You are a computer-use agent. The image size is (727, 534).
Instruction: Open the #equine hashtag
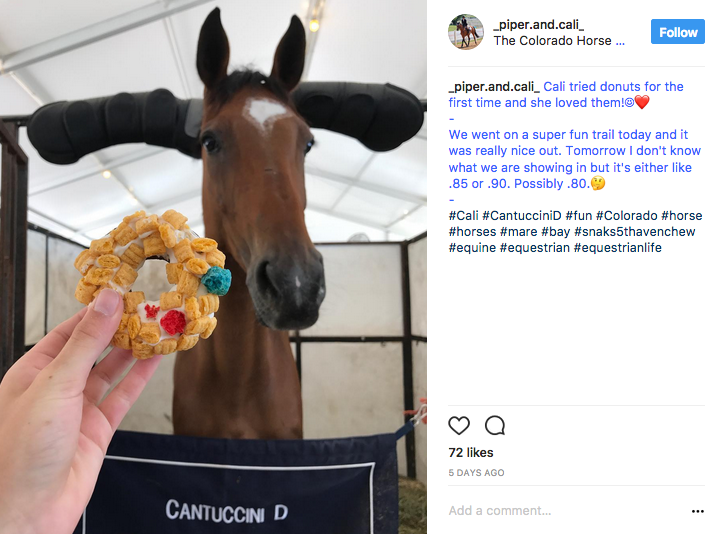(x=472, y=248)
